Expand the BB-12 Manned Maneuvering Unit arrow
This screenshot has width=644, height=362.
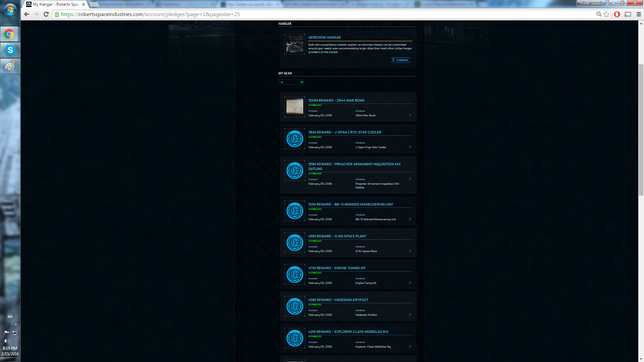point(410,219)
